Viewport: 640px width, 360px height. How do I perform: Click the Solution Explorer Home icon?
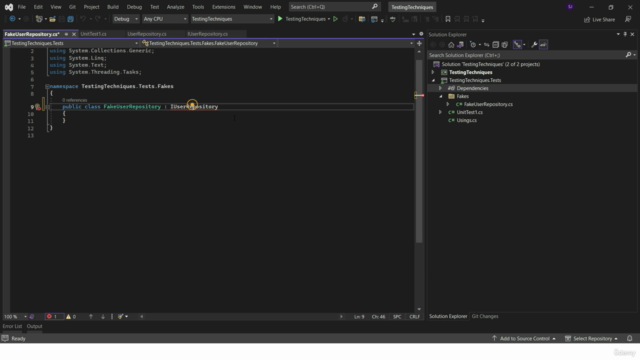pos(451,45)
